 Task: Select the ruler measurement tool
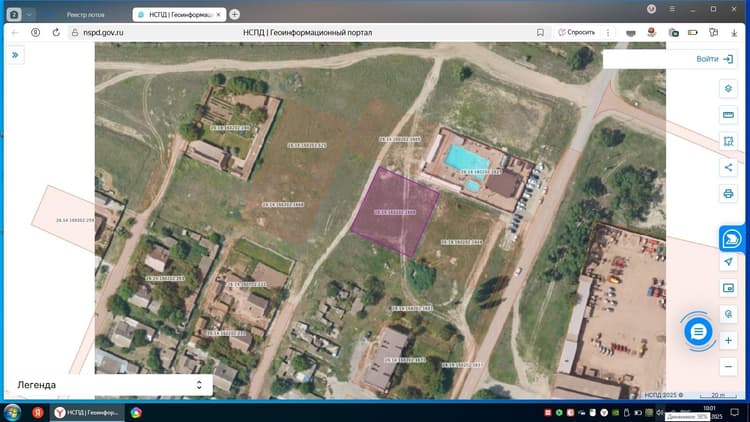click(x=728, y=115)
